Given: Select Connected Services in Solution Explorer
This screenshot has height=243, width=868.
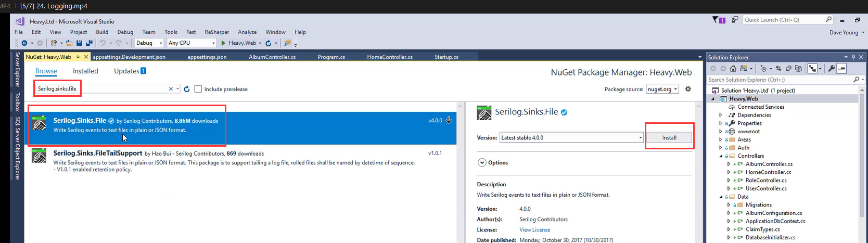Looking at the screenshot, I should pos(761,107).
